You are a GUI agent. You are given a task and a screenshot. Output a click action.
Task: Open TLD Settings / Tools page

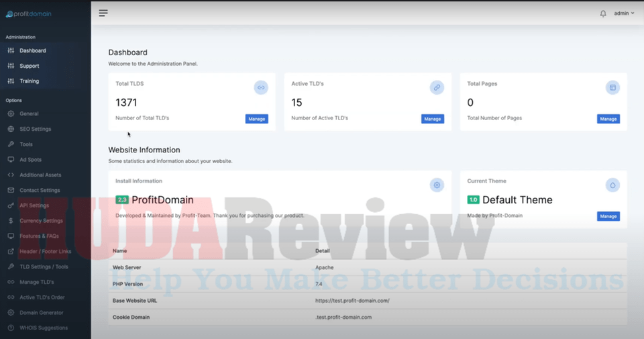point(44,267)
